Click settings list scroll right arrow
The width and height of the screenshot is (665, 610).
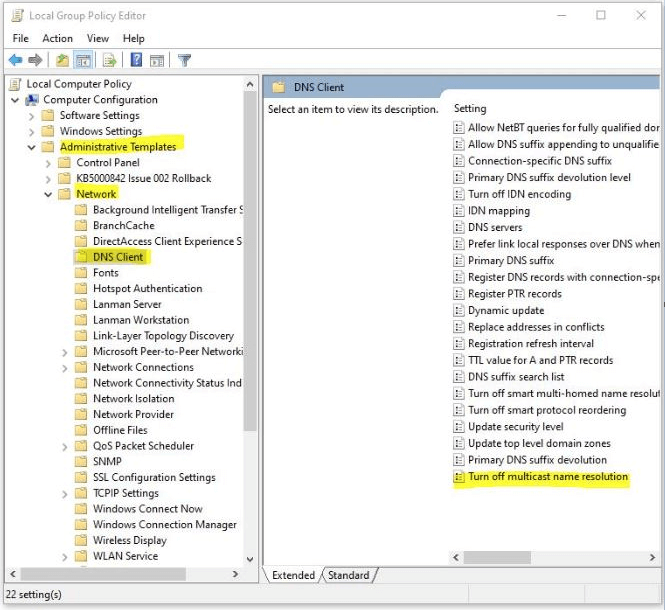coord(652,557)
